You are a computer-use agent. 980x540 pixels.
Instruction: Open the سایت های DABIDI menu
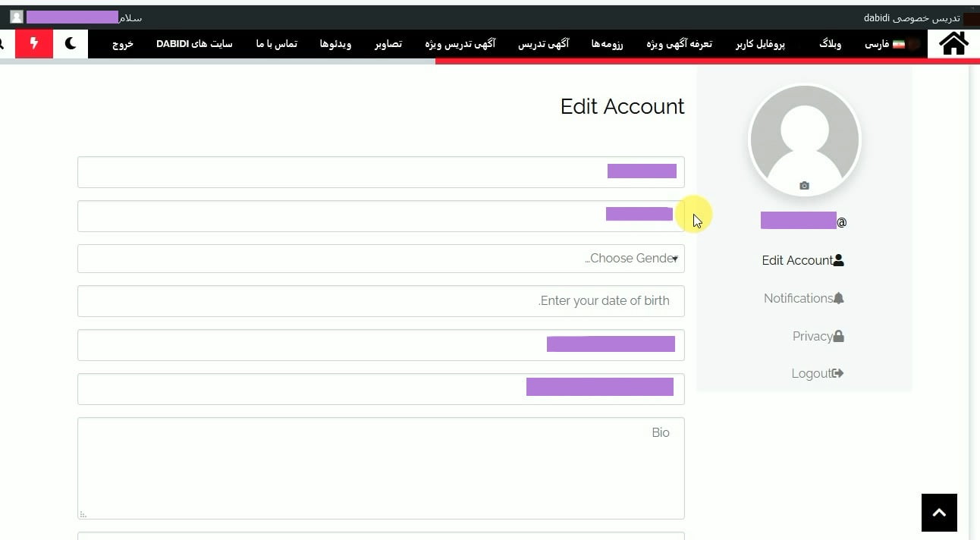tap(194, 44)
